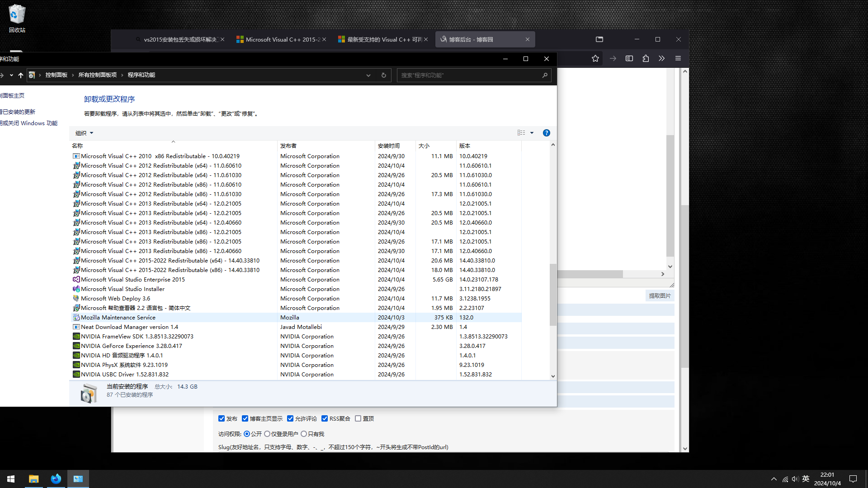The image size is (868, 488).
Task: Switch to the vs2015安装包丢失或损坏 tab
Action: click(180, 39)
